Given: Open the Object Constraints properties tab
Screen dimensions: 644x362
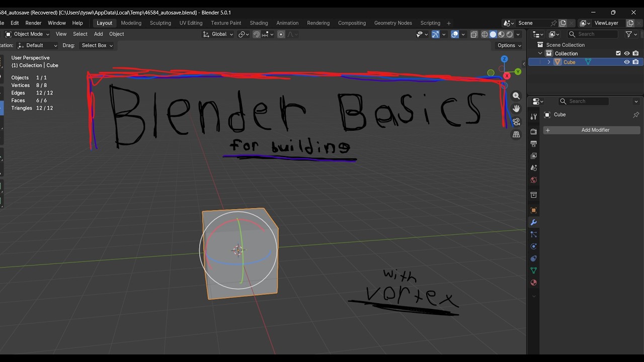Looking at the screenshot, I should click(534, 258).
